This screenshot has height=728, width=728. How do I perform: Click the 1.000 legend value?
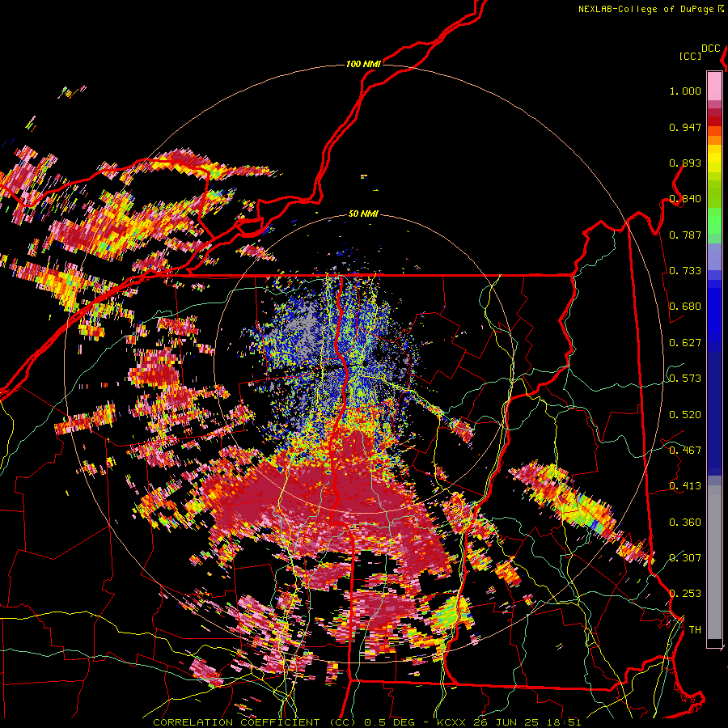click(685, 91)
